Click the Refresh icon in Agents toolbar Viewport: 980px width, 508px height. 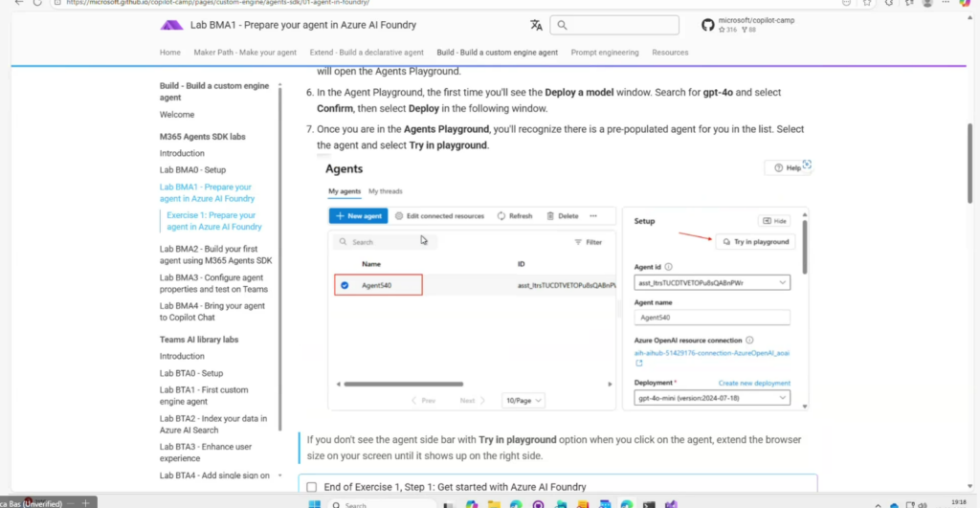coord(501,215)
